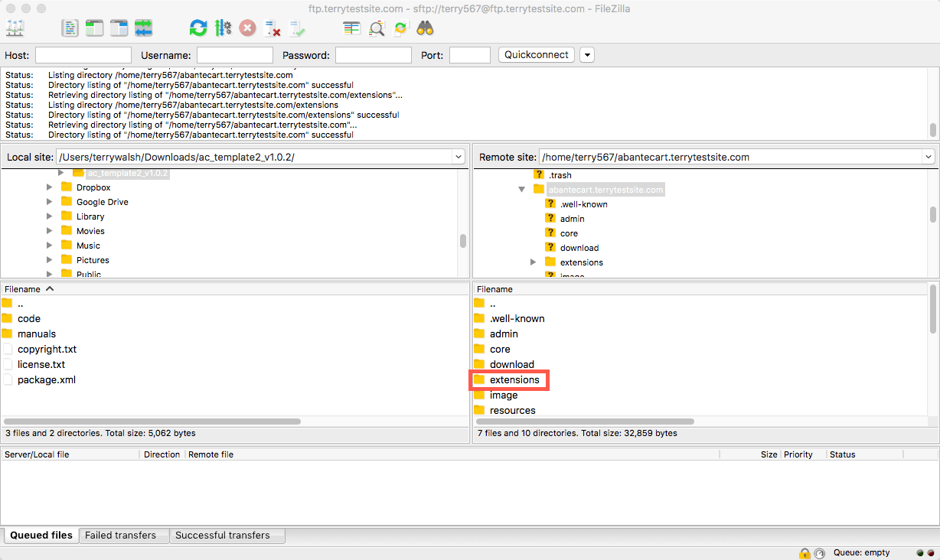Expand the extensions node in remote tree
This screenshot has width=940, height=560.
pos(534,262)
